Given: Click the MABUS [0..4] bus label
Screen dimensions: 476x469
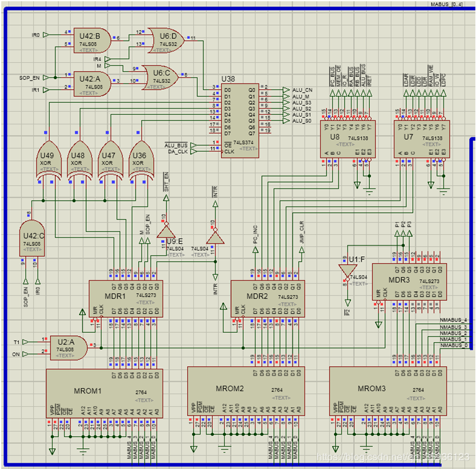Looking at the screenshot, I should tap(447, 4).
